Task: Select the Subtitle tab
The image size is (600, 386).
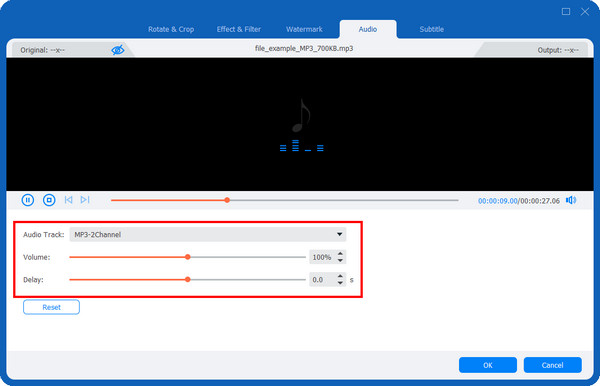Action: coord(432,29)
